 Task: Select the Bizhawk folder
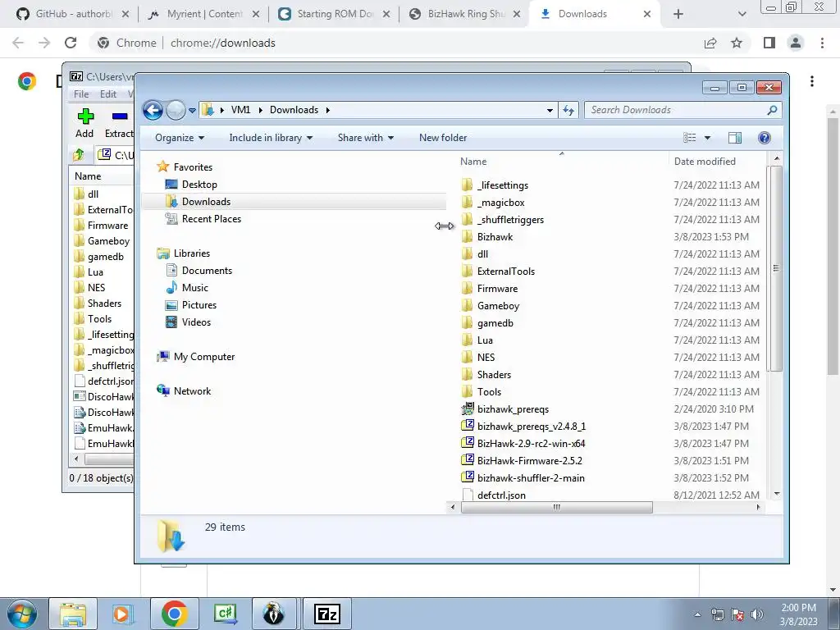point(495,237)
